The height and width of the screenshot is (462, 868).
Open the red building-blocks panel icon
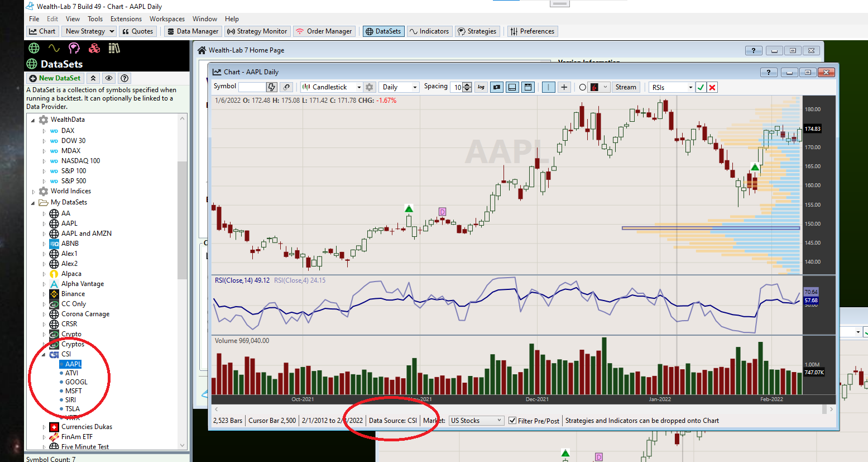[94, 48]
